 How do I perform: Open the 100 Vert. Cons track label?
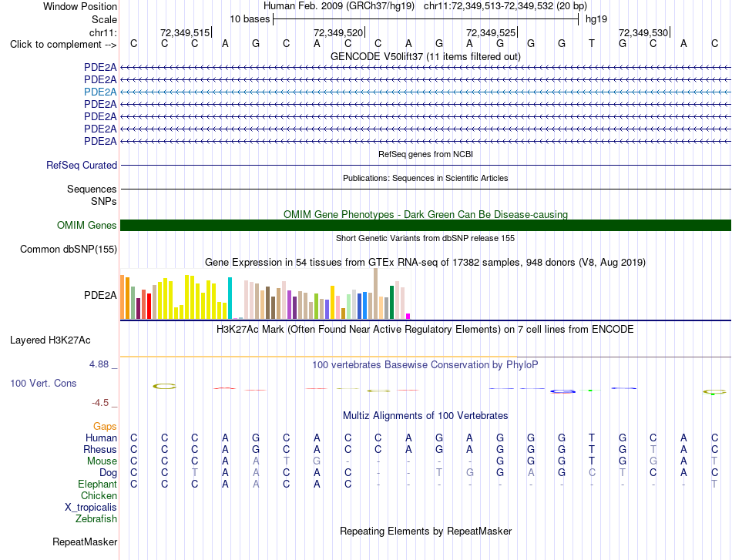[x=43, y=383]
